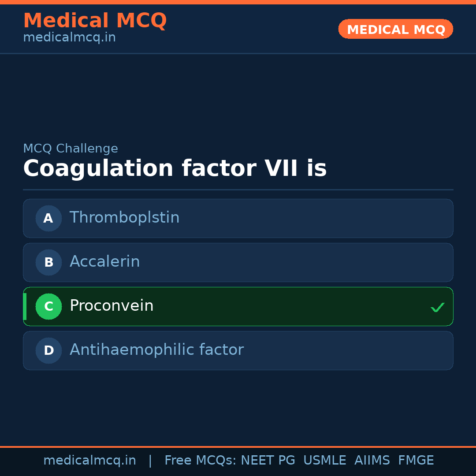Expand the highlighted Proconvein answer card

click(238, 306)
